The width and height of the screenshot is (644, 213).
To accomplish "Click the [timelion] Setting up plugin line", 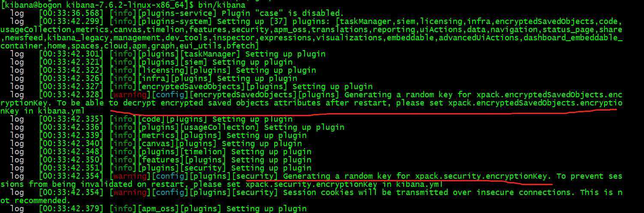I will tap(161, 152).
